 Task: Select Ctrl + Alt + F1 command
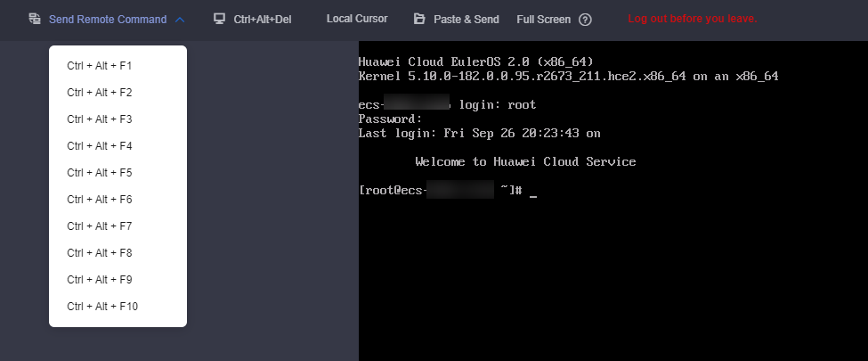(99, 66)
